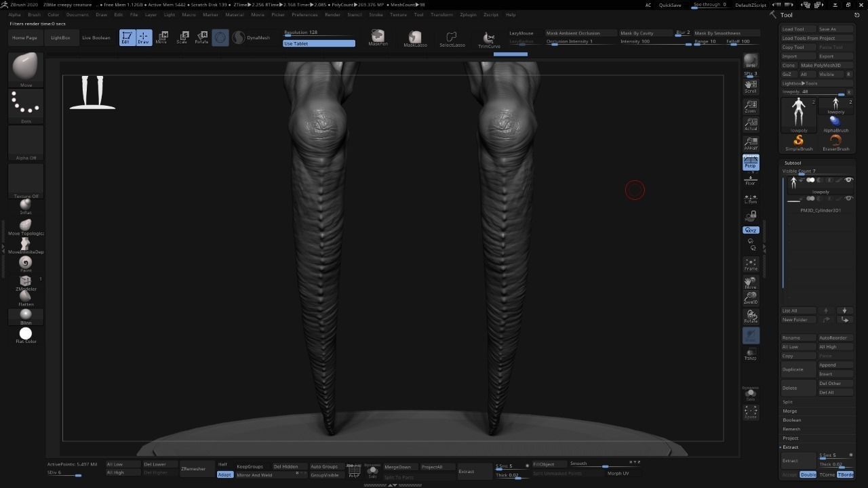The image size is (868, 488).
Task: Select the ZModeler brush
Action: pos(26,283)
